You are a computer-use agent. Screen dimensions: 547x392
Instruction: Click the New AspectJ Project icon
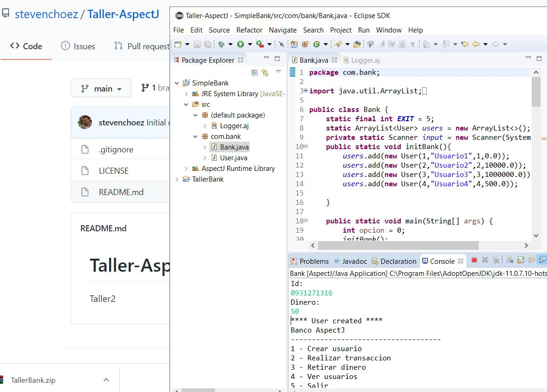(294, 44)
